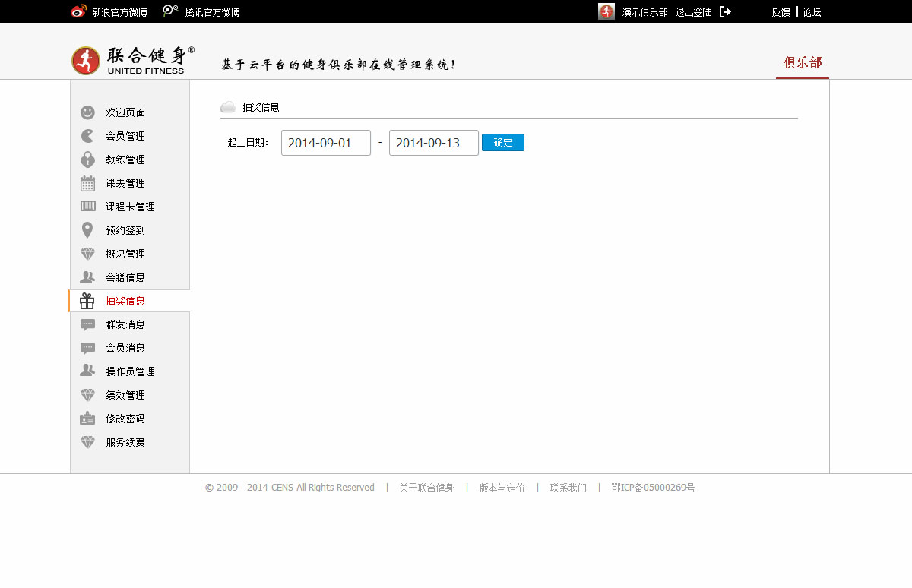Open 教练管理 in the sidebar menu
Screen dimensions: 912x588
[x=125, y=160]
